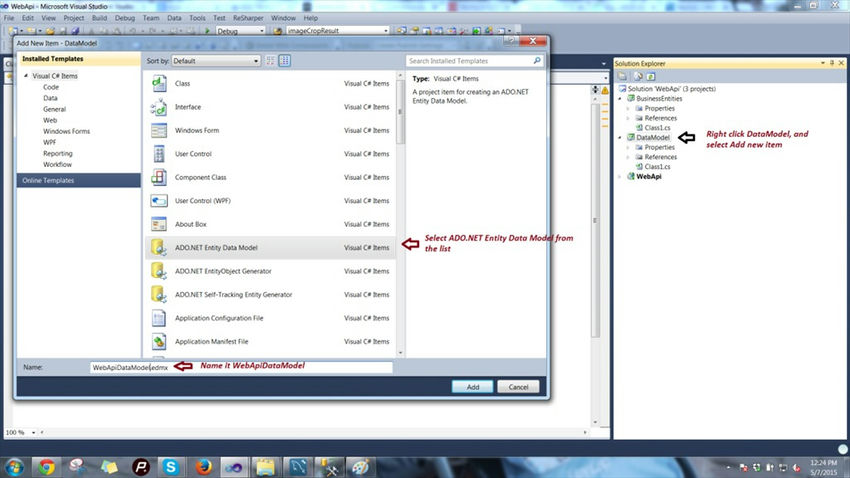The image size is (850, 478).
Task: Click the dialog help question-mark button
Action: pos(510,41)
